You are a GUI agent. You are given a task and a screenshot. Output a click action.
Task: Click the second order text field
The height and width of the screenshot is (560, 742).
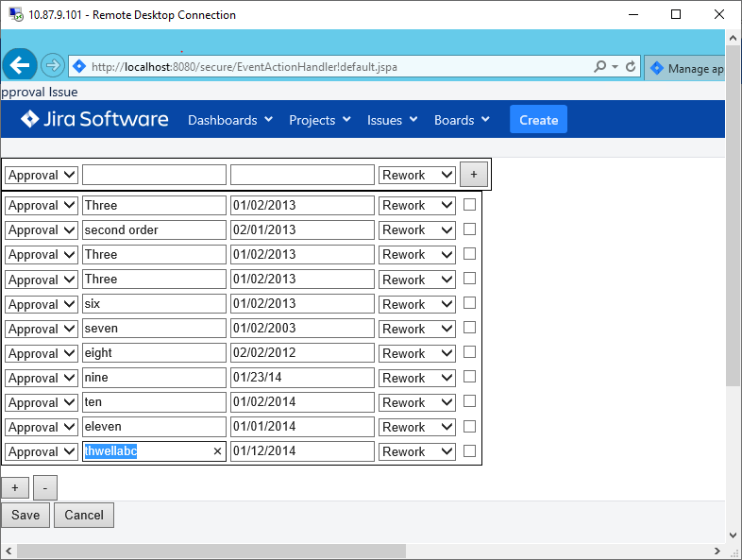coord(154,229)
